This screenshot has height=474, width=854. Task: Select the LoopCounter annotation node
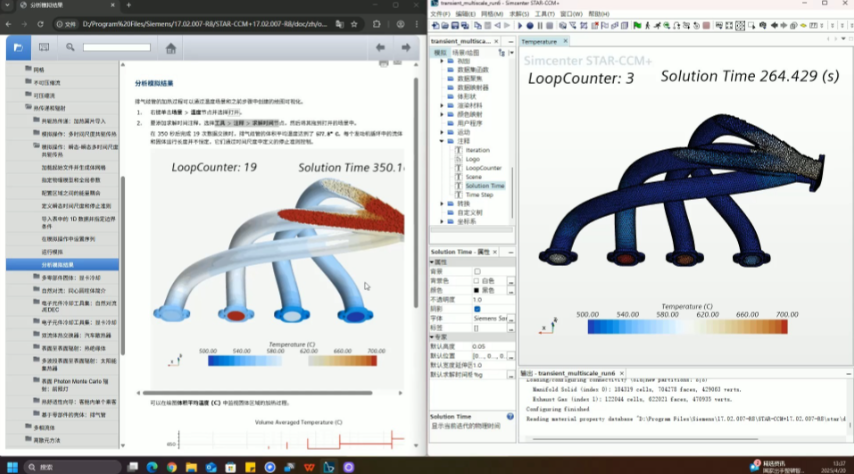tap(483, 168)
